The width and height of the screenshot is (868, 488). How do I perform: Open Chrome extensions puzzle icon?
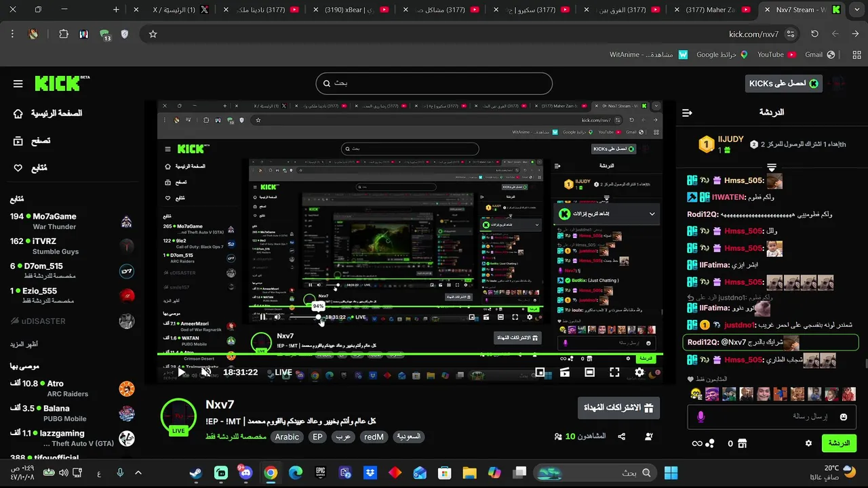[x=64, y=34]
